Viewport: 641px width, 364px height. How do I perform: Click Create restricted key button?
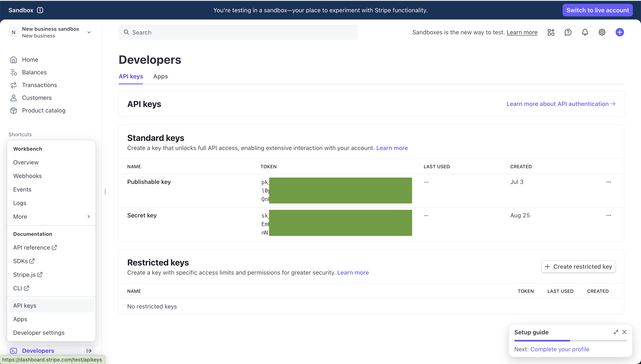(x=578, y=267)
